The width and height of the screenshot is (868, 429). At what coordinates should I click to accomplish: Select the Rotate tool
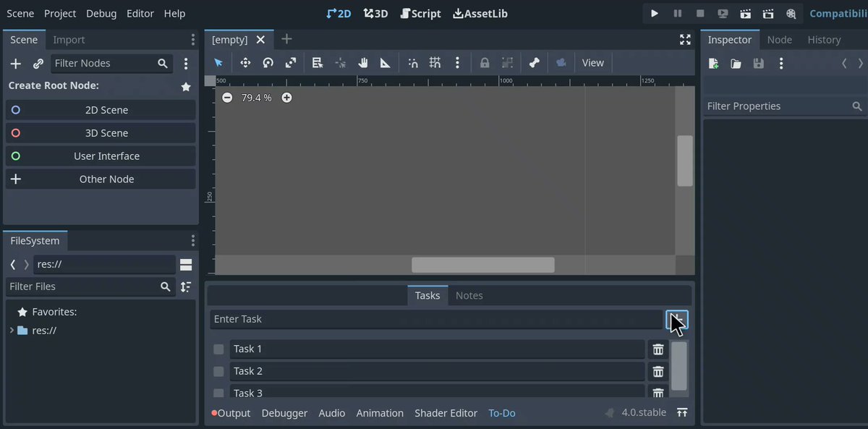[x=268, y=62]
